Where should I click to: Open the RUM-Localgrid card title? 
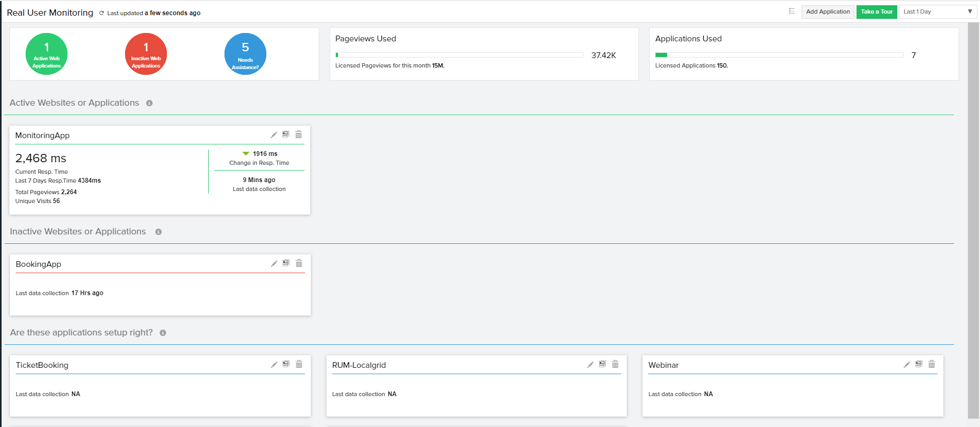point(359,365)
